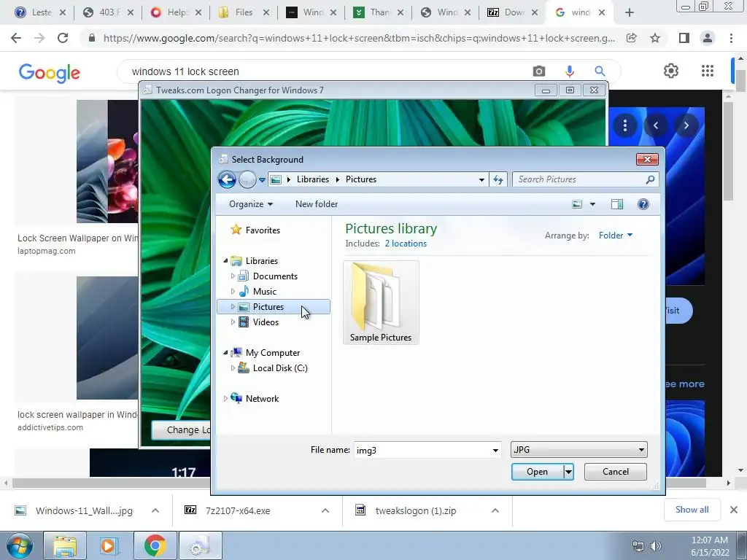Search by image camera icon in Google

coord(539,71)
